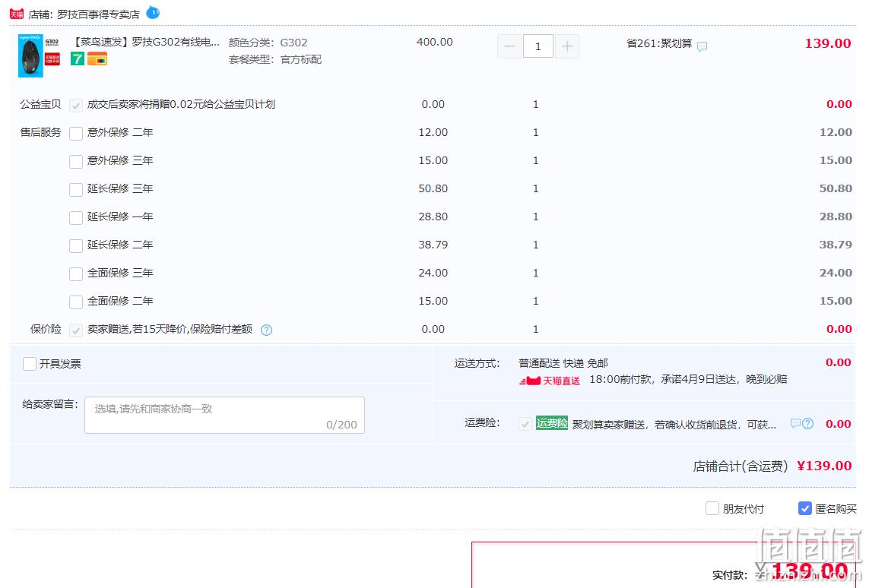Click the 天猫直送 delivery logo
869x588 pixels.
(x=549, y=381)
